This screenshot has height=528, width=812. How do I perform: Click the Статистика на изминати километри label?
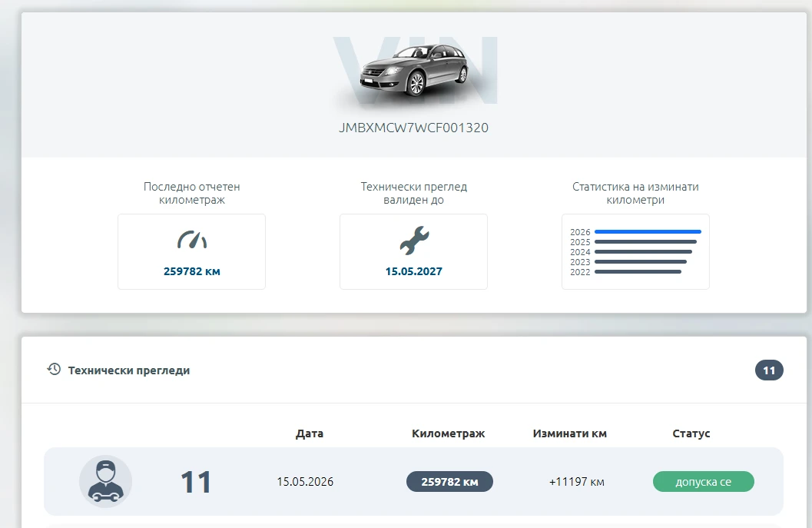(635, 193)
